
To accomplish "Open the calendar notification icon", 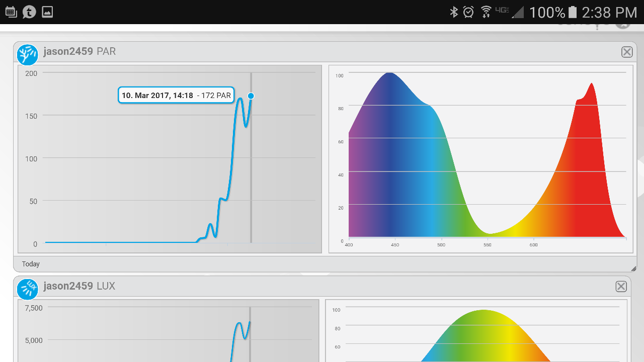I will click(x=11, y=12).
